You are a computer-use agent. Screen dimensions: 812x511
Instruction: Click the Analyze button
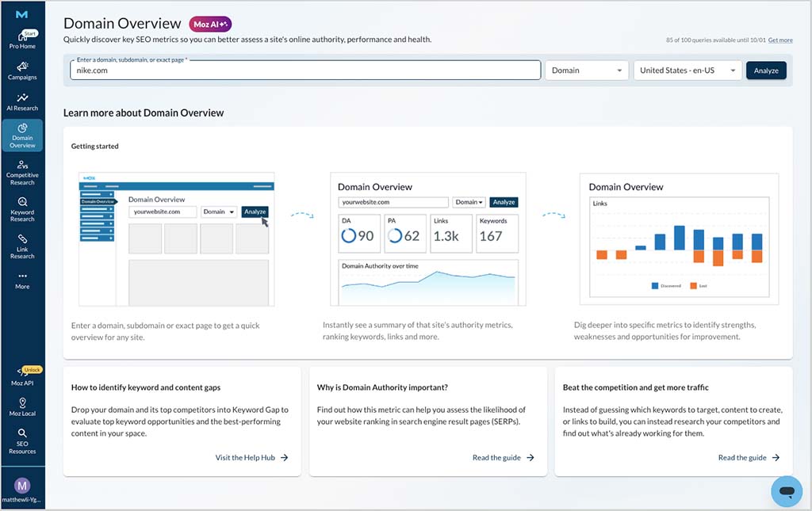point(766,71)
